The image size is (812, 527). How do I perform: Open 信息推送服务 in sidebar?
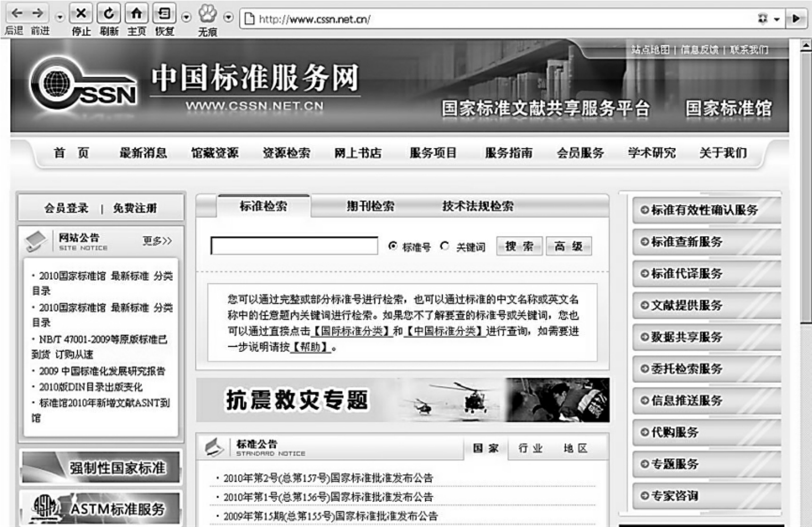click(707, 400)
